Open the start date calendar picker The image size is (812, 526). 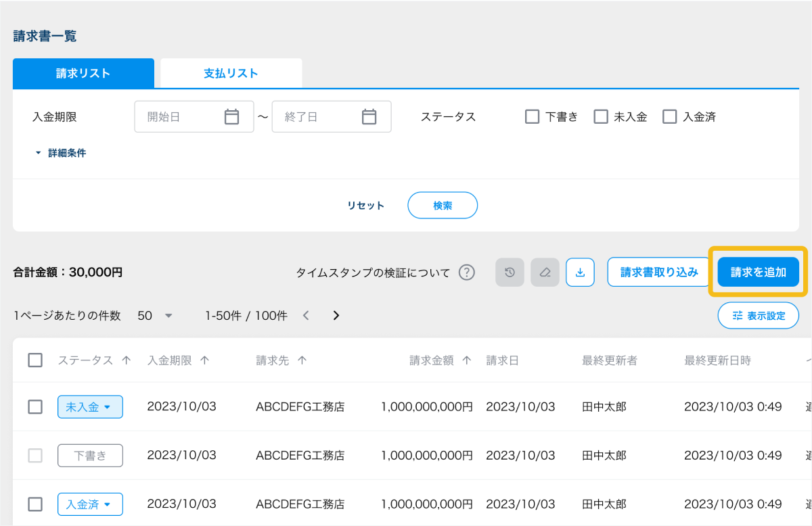coord(231,117)
